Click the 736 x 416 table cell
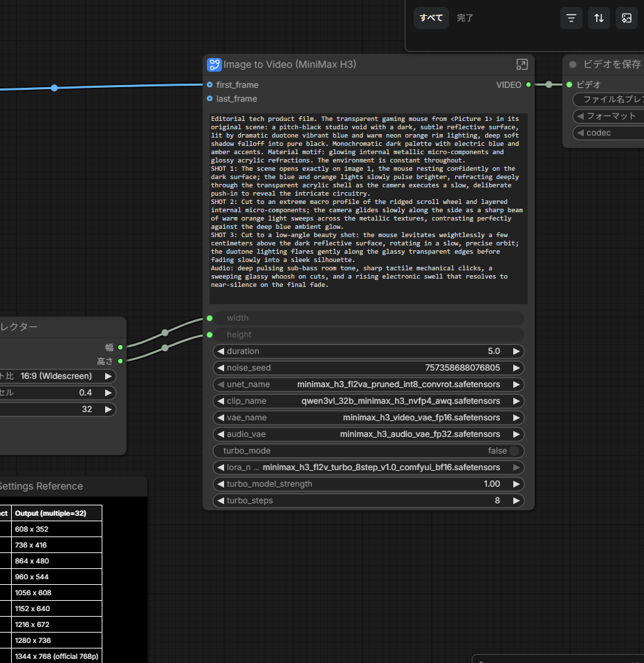Image resolution: width=644 pixels, height=663 pixels. pos(57,545)
